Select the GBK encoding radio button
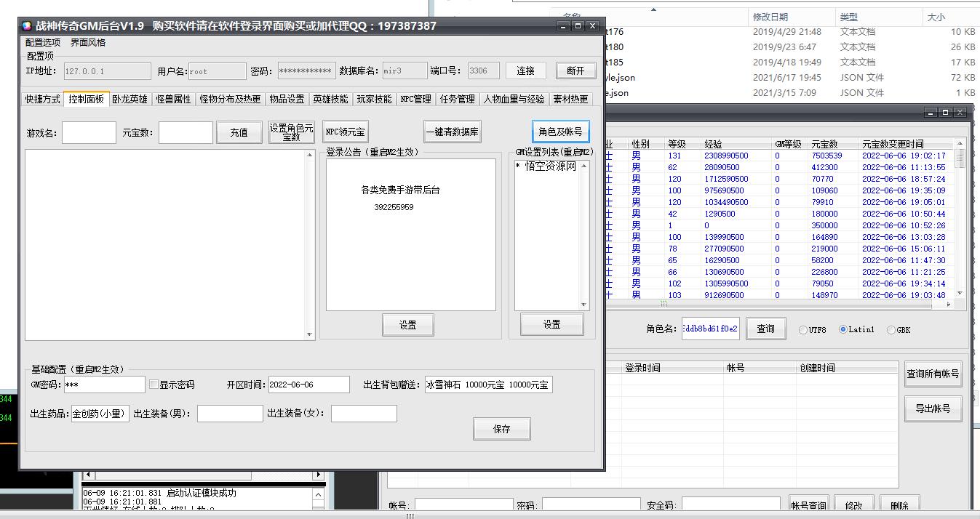Image resolution: width=980 pixels, height=519 pixels. [891, 330]
